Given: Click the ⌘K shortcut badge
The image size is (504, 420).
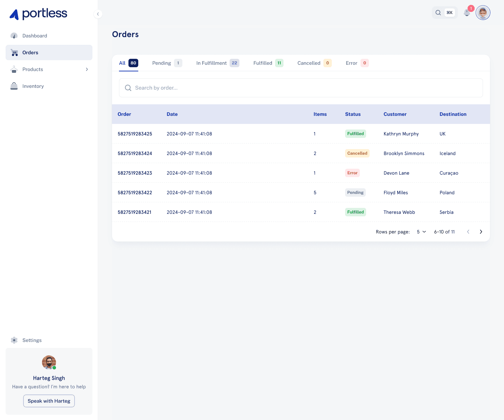Looking at the screenshot, I should pos(450,13).
